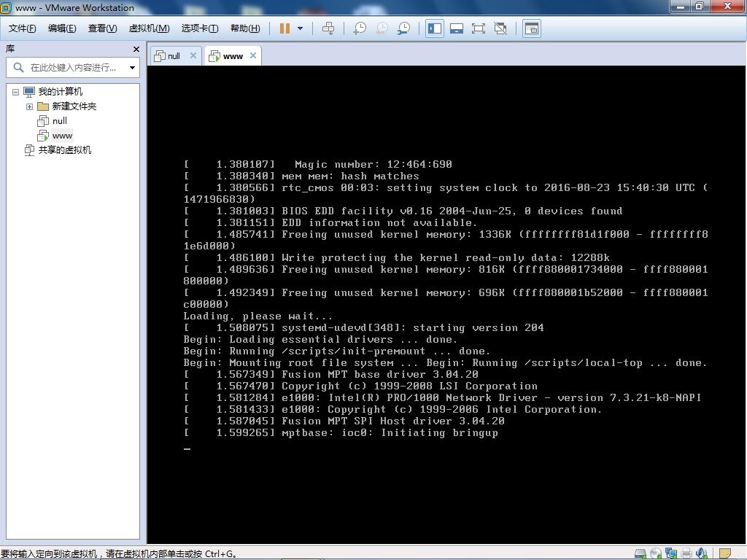Select 我的计算机 in the library tree
Screen dimensions: 747x560
pyautogui.click(x=60, y=91)
